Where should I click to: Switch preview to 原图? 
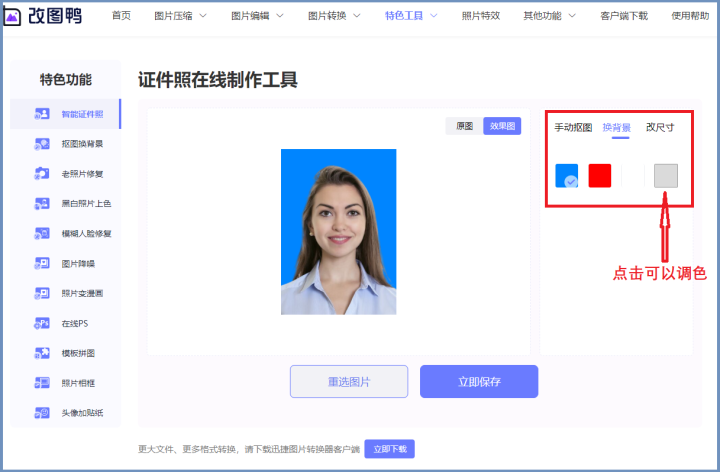tap(464, 126)
